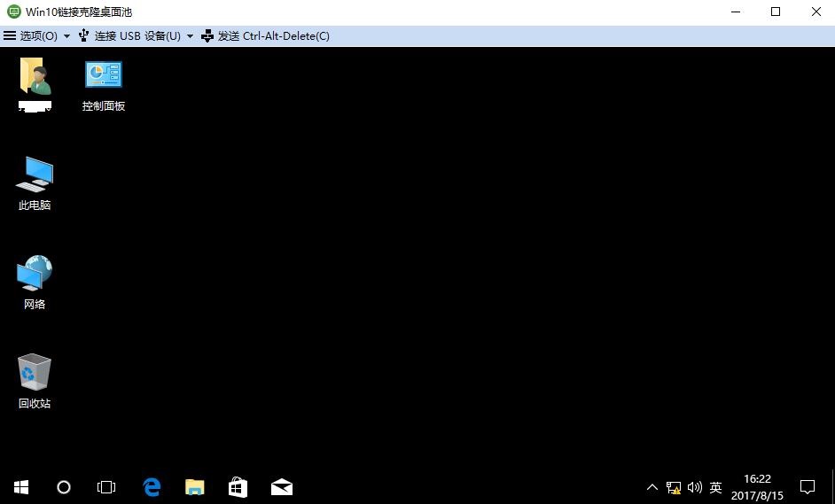The height and width of the screenshot is (504, 835).
Task: Expand the USB 设备 dropdown arrow
Action: 190,36
